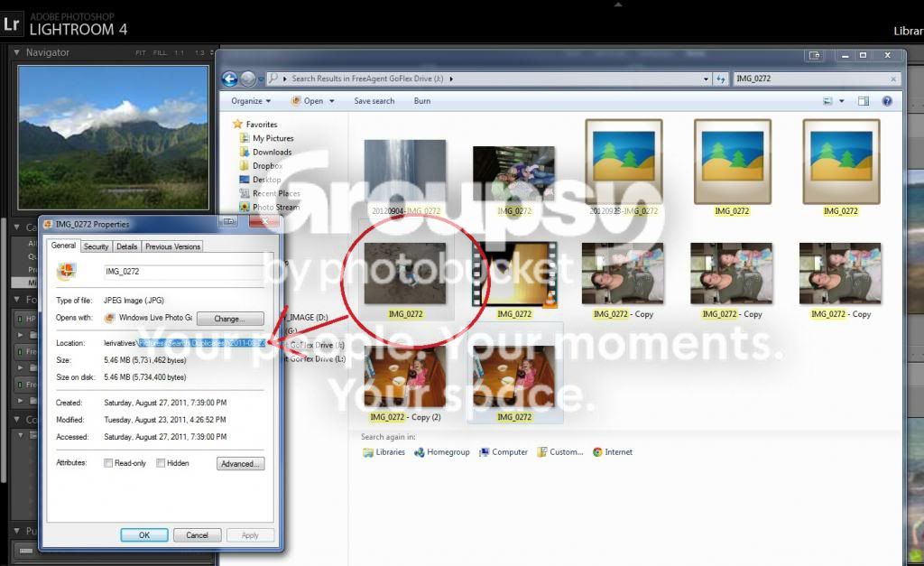Click Save search in Explorer toolbar
The image size is (924, 566).
[x=374, y=101]
